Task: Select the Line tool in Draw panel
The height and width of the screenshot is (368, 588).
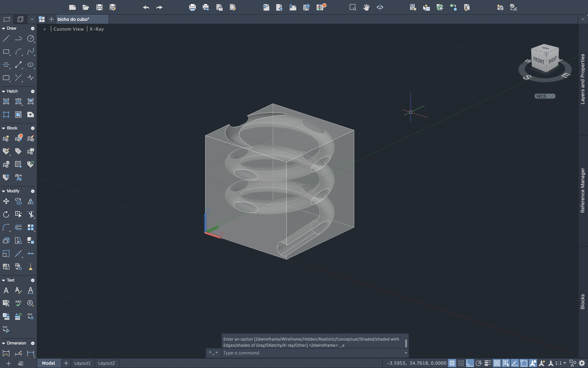Action: click(6, 38)
